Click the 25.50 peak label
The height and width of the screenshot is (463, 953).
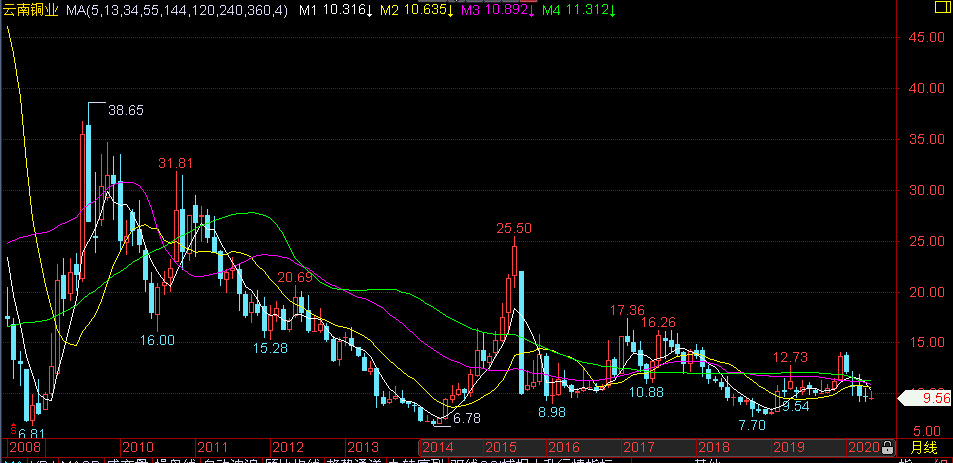[x=514, y=228]
